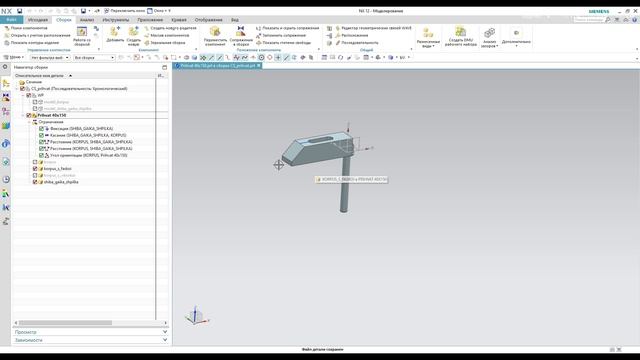Open the Файл (File) tab
Image resolution: width=640 pixels, height=360 pixels.
tap(11, 20)
